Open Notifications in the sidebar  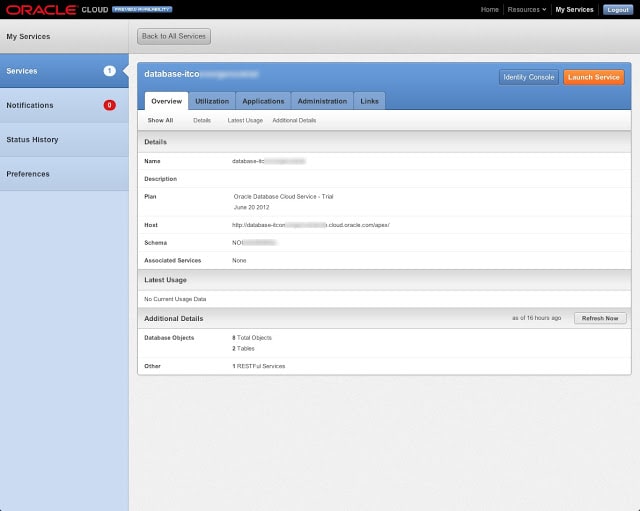tap(64, 105)
